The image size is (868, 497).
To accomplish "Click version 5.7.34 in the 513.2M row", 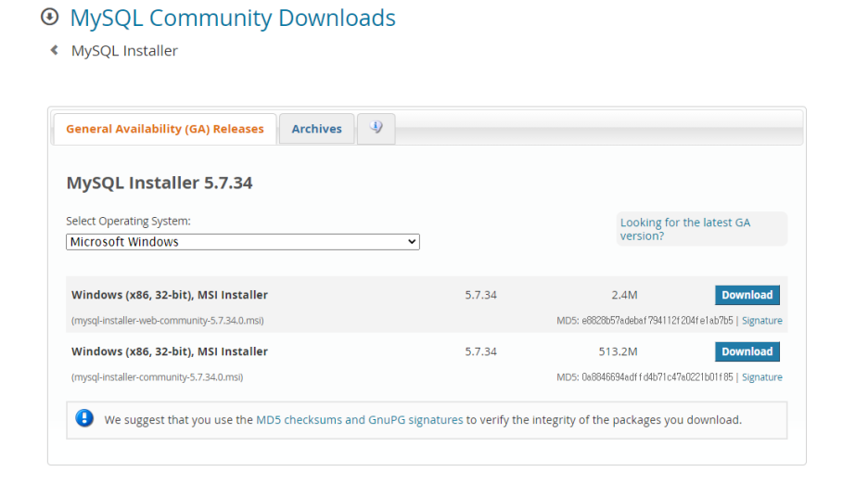I will point(480,351).
